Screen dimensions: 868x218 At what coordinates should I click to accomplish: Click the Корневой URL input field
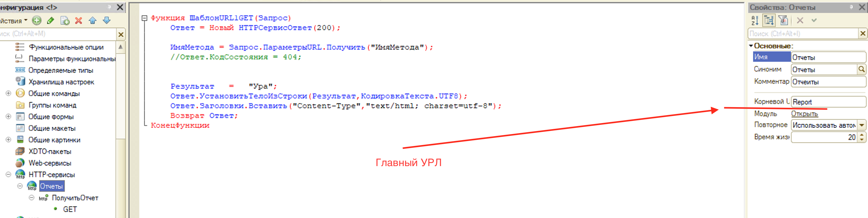pos(828,102)
